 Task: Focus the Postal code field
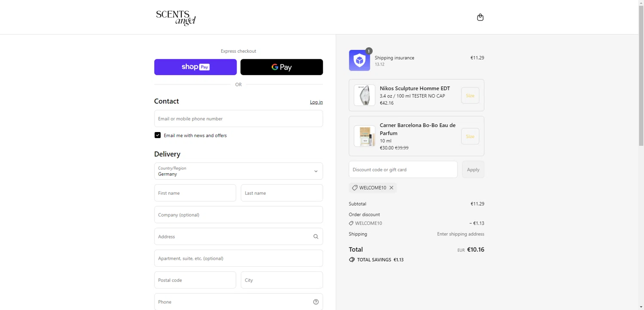[195, 280]
